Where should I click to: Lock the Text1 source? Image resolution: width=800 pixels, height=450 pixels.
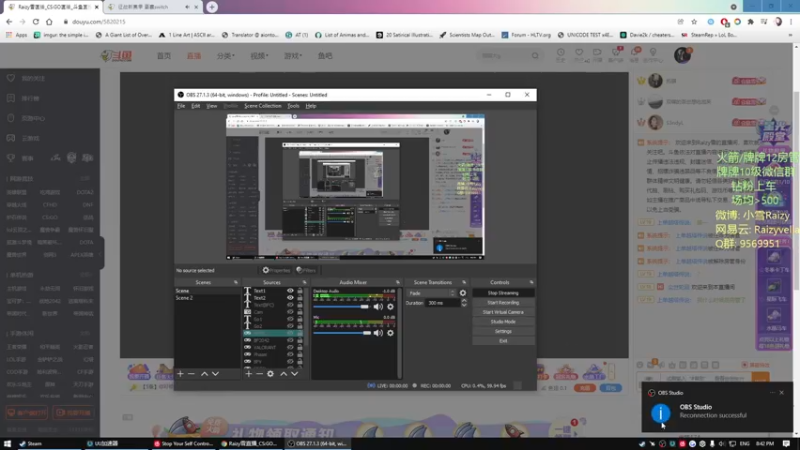tap(300, 291)
